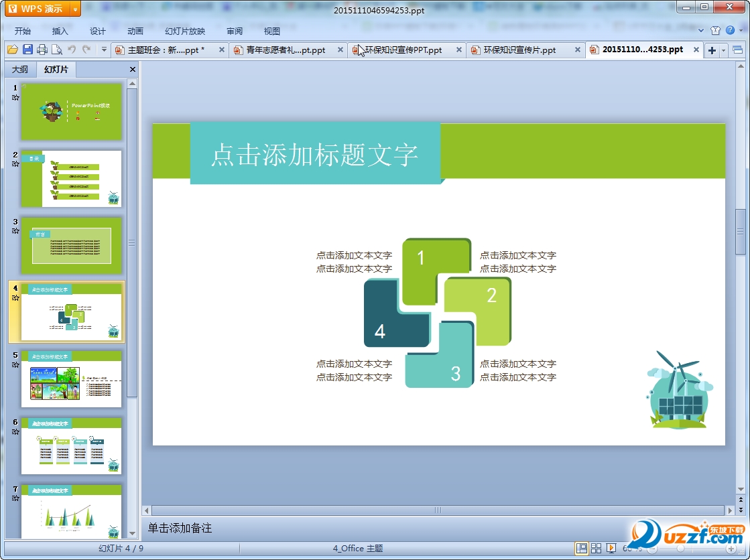Go to previous slide double-arrow button
Image resolution: width=750 pixels, height=560 pixels.
[x=741, y=499]
